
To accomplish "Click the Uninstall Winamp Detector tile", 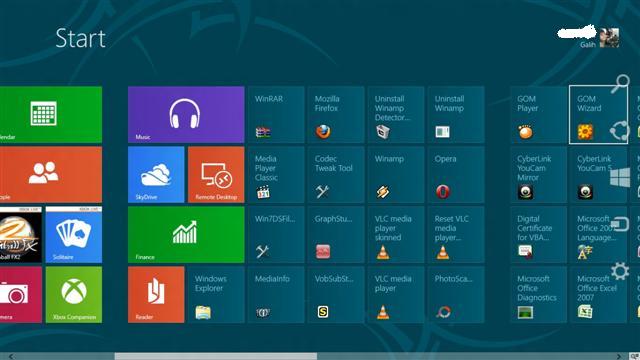I will click(396, 114).
